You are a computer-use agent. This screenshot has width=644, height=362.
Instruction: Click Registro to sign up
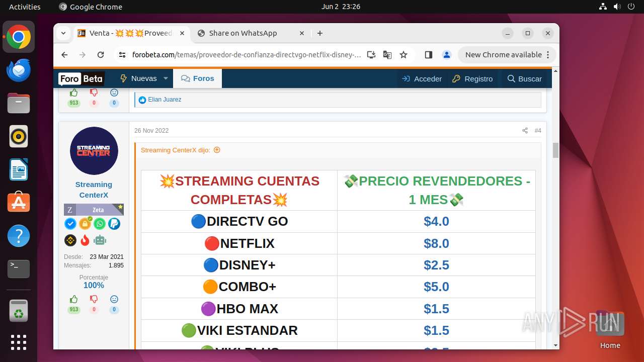click(472, 78)
